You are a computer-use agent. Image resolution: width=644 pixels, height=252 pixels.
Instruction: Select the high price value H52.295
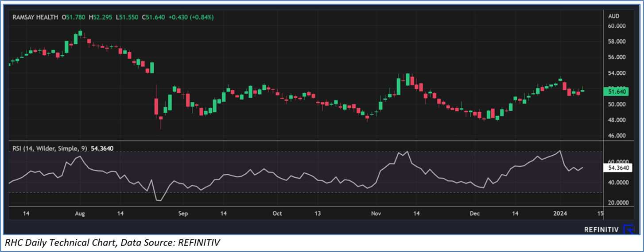(101, 17)
